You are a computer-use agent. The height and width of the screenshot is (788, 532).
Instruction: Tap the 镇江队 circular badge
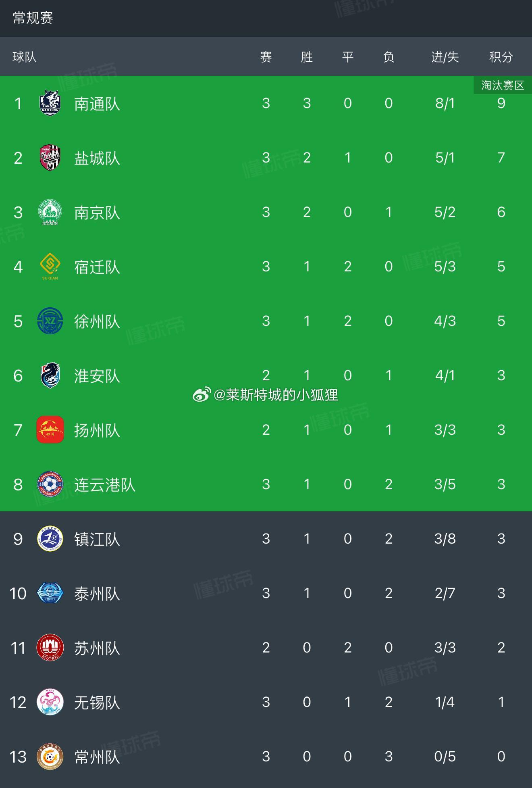[50, 539]
